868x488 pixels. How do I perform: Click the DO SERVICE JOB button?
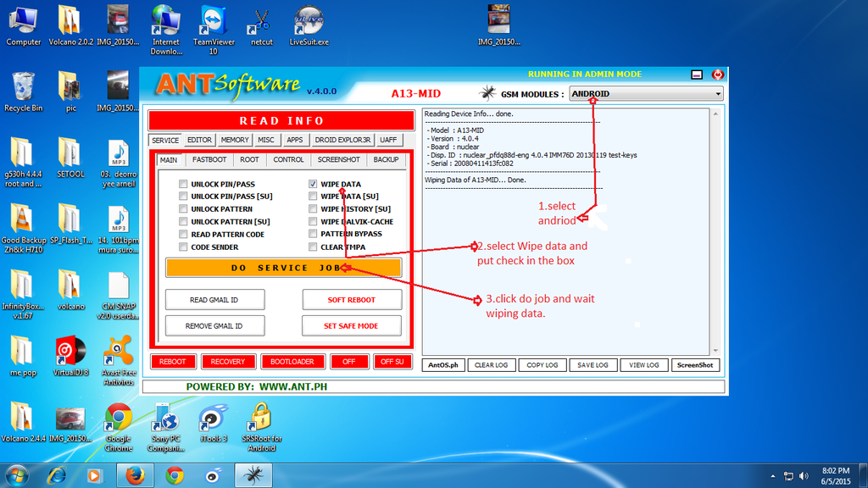283,268
